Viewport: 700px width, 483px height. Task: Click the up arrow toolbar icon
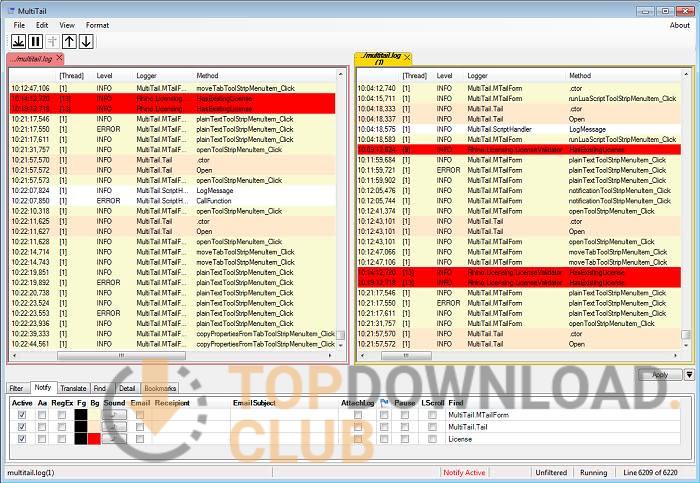pos(69,42)
